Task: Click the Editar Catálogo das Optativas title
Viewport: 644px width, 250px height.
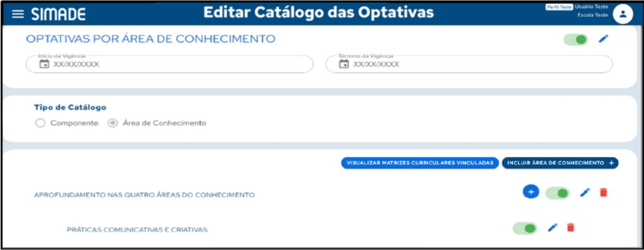Action: coord(318,13)
